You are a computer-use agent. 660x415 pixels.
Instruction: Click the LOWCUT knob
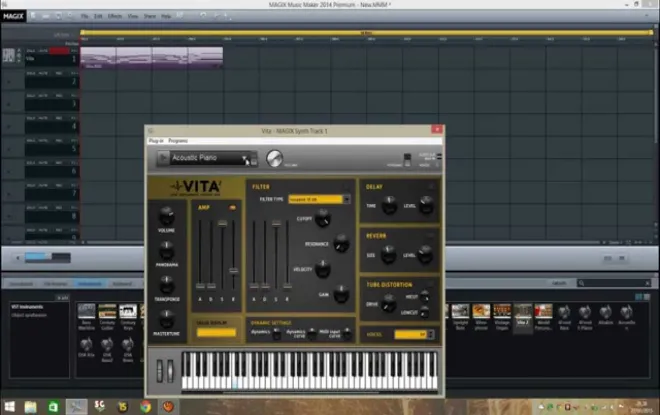(x=425, y=312)
